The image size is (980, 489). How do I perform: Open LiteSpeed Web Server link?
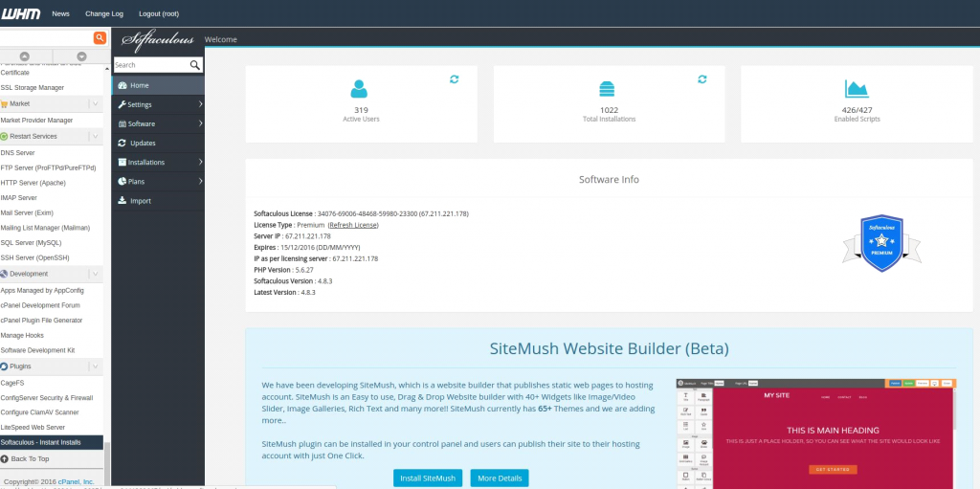pos(33,427)
